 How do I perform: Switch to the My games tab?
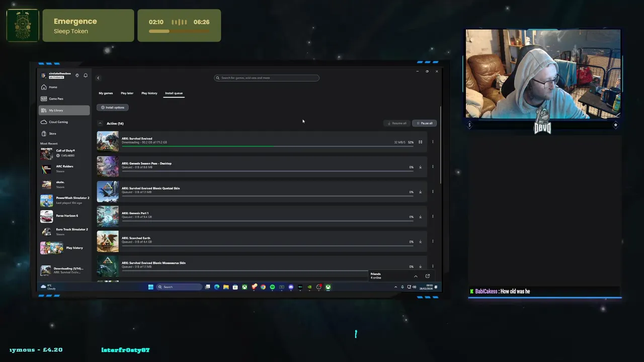(106, 93)
